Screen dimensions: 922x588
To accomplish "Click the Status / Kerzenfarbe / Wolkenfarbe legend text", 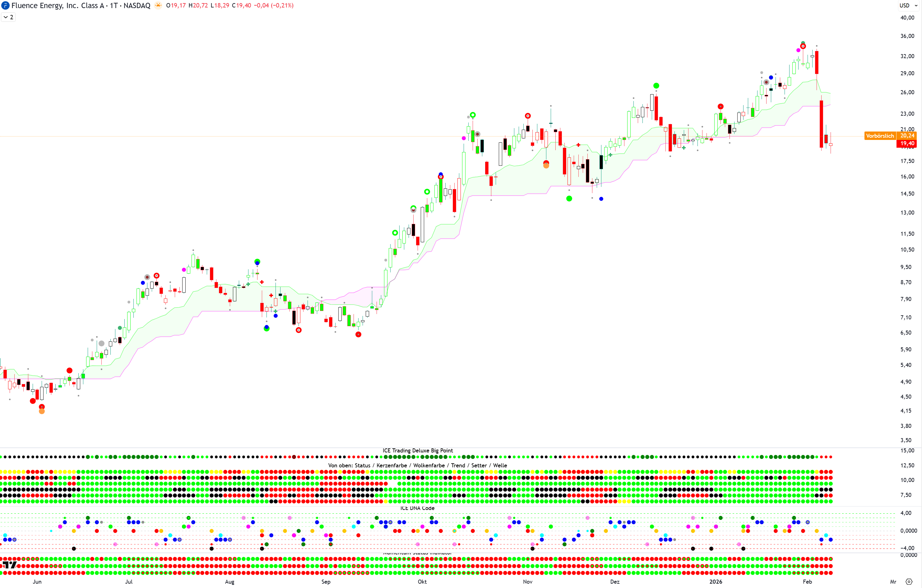I will point(417,465).
